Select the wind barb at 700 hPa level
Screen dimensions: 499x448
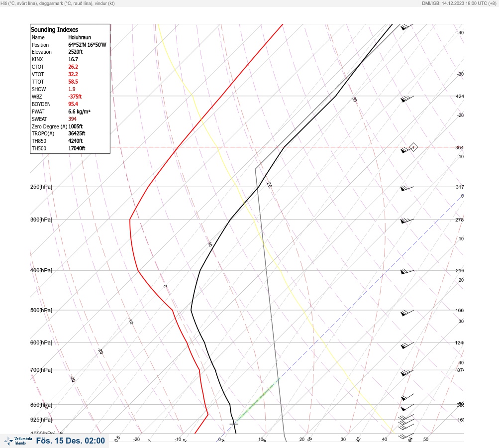click(407, 372)
